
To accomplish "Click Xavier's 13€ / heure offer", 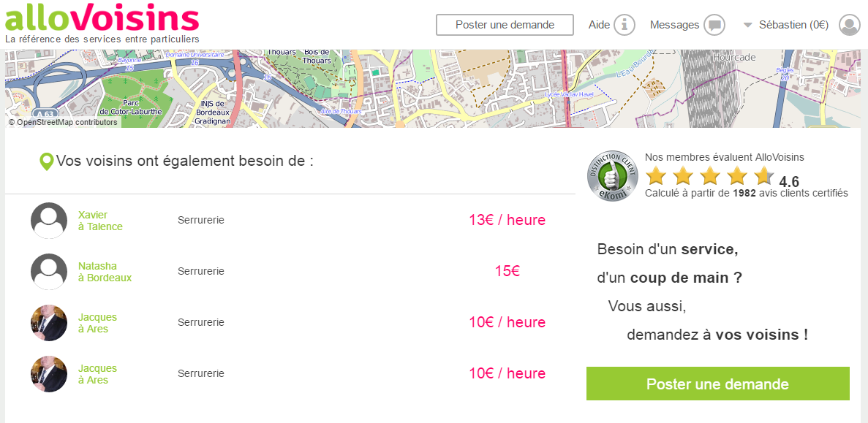I will (507, 220).
